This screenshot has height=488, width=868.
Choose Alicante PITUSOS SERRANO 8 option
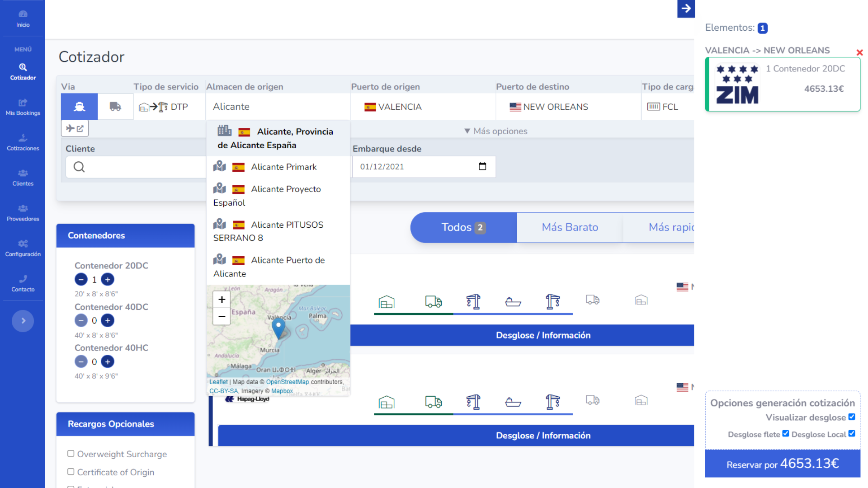(x=278, y=231)
